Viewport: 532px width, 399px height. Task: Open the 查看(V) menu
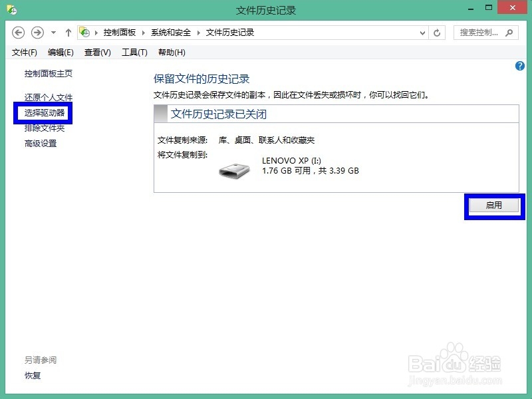(97, 52)
